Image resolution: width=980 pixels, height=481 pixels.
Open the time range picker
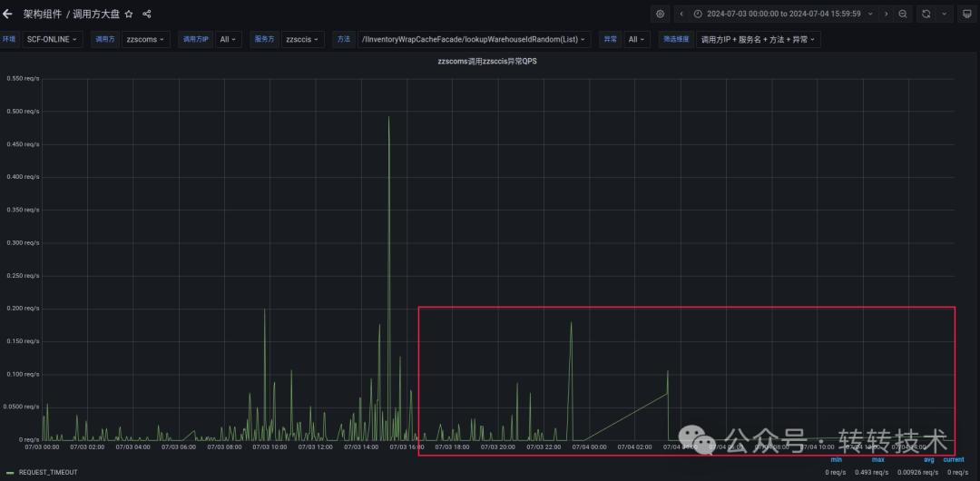[784, 14]
